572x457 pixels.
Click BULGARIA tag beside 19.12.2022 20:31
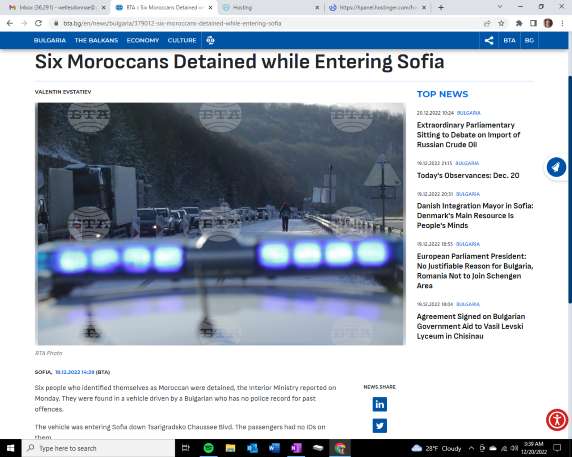click(x=468, y=194)
